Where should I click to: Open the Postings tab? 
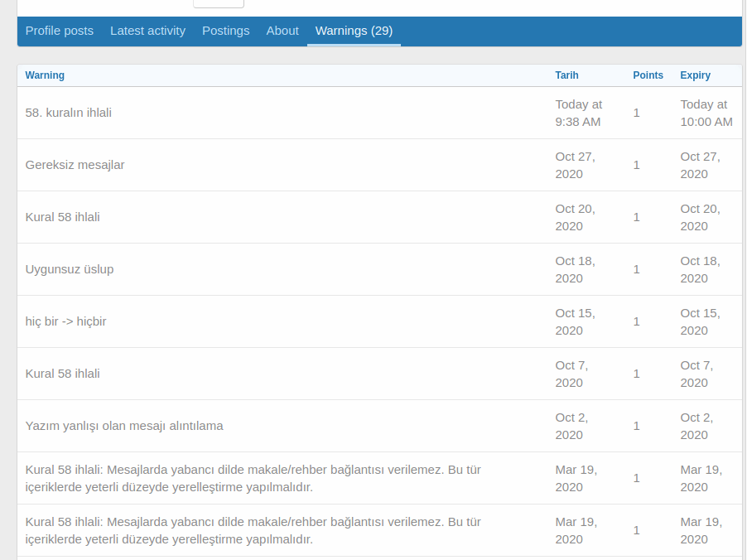click(226, 31)
